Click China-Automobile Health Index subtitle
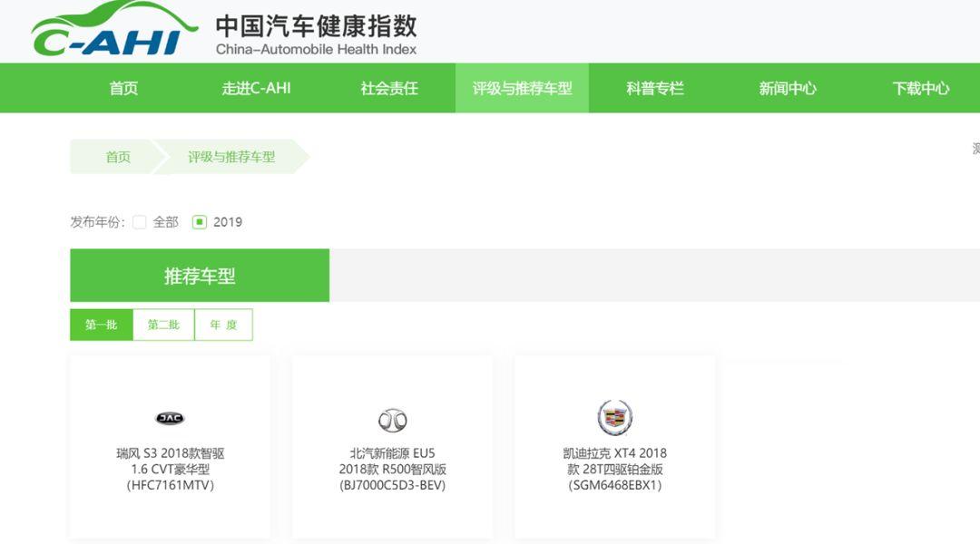The height and width of the screenshot is (544, 980). click(317, 49)
